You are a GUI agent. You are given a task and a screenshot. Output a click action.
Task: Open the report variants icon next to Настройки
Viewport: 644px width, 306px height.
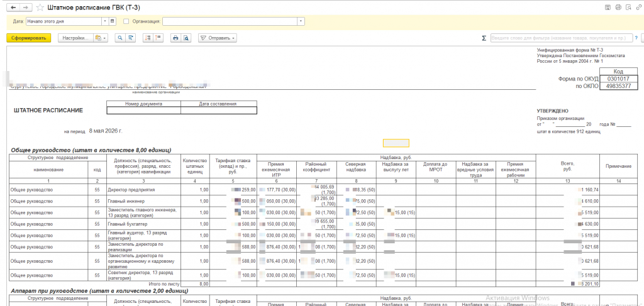pos(97,38)
